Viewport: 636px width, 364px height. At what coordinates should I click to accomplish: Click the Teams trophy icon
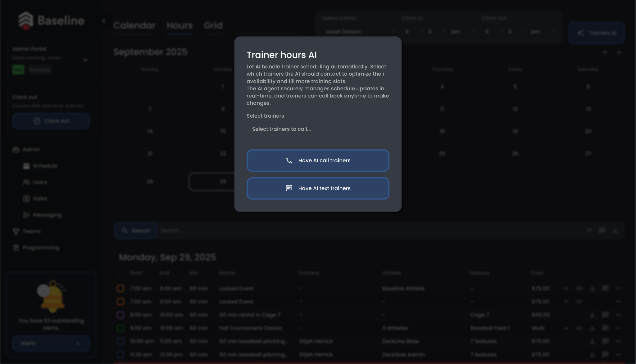pos(16,231)
